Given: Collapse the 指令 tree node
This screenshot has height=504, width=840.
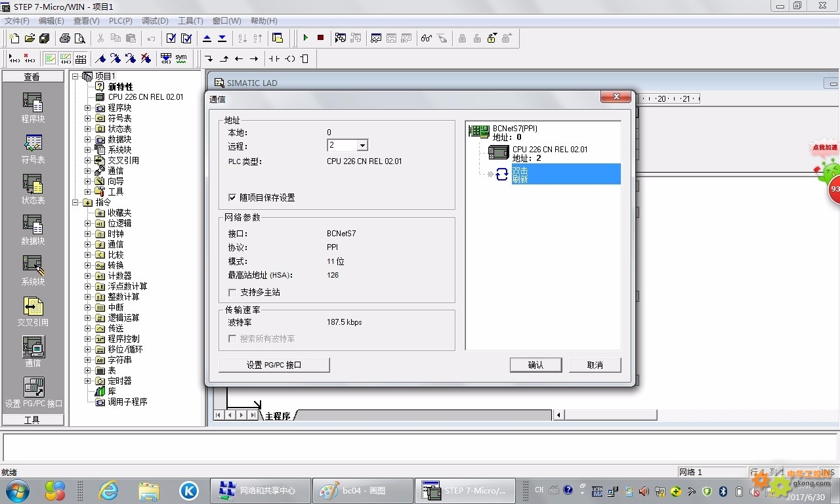Looking at the screenshot, I should click(x=75, y=202).
